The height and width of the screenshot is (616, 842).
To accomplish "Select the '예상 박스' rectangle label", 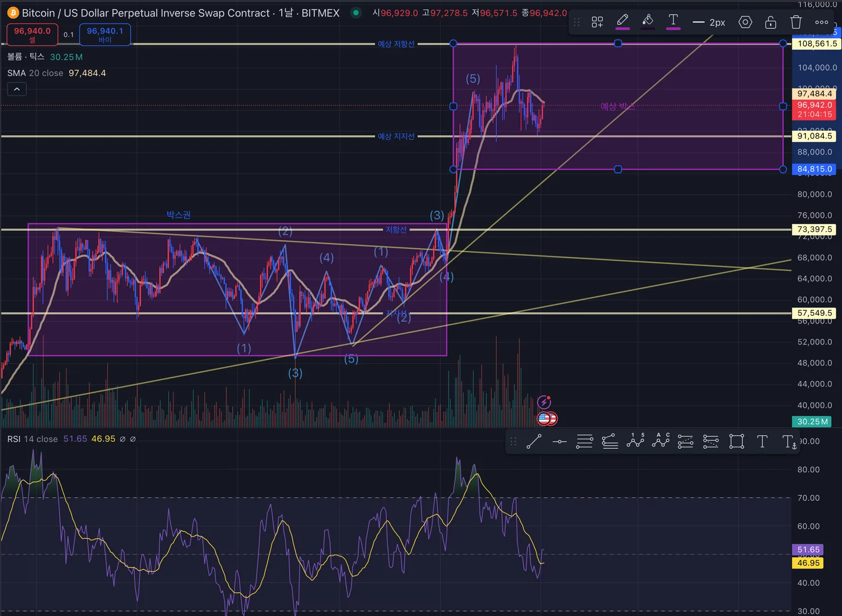I will point(618,106).
